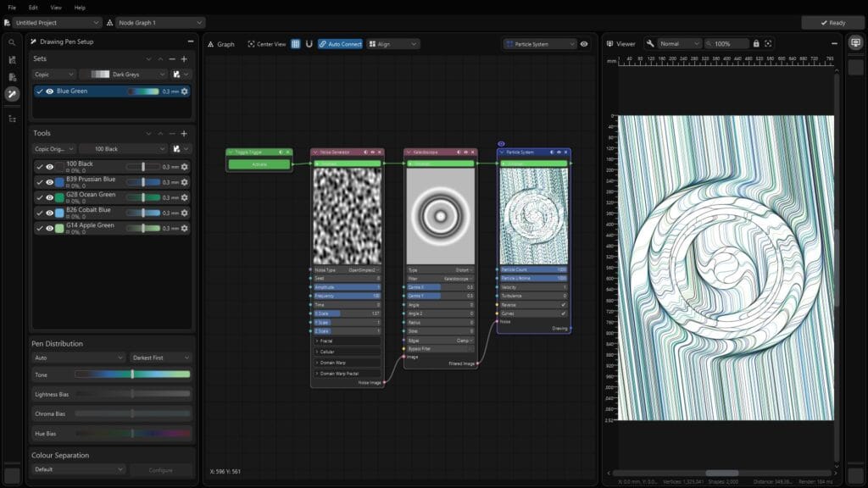Click the wrench icon in Viewer toolbar
This screenshot has height=488, width=868.
[650, 44]
